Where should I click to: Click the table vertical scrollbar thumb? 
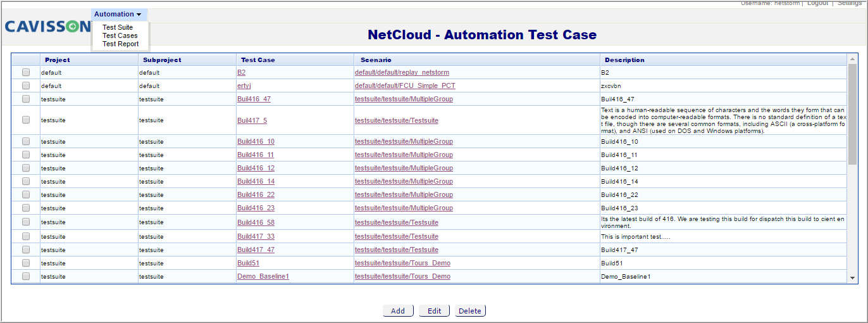coord(852,114)
